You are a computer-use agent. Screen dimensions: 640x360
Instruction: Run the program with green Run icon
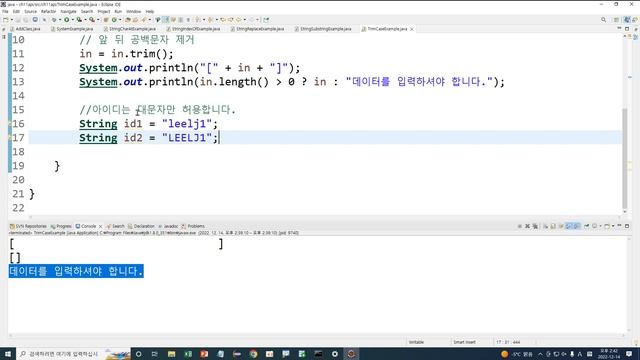click(x=67, y=20)
